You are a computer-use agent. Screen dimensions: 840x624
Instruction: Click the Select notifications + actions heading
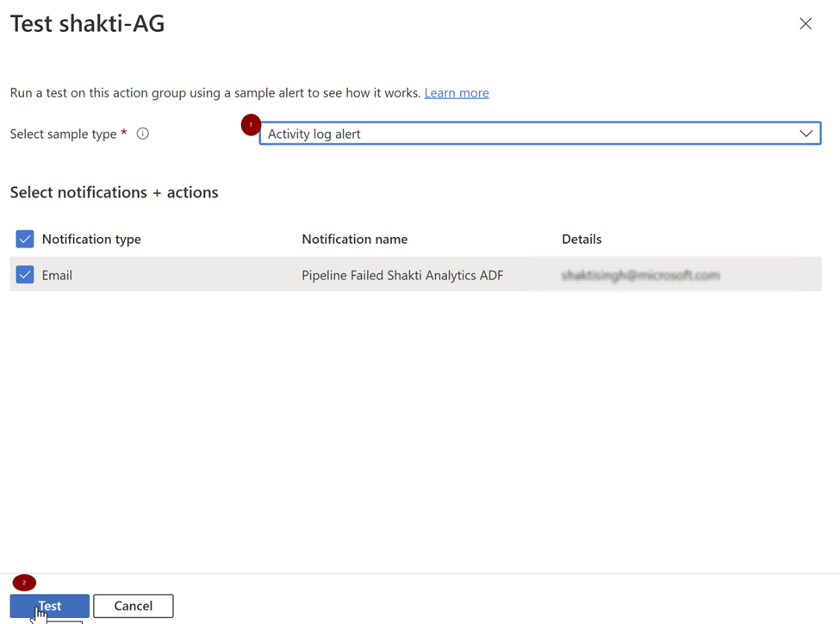(x=114, y=192)
